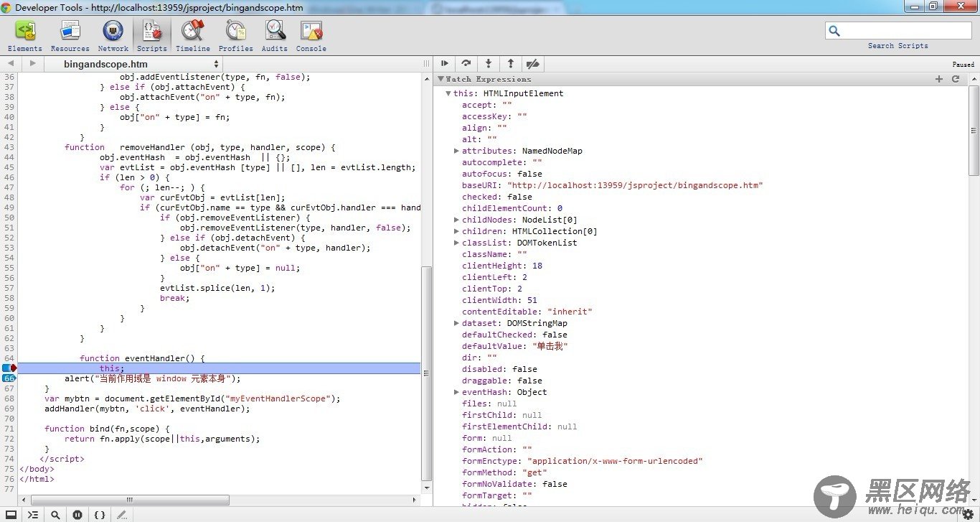This screenshot has height=522, width=980.
Task: Click the alert statement on line 66
Action: pyautogui.click(x=153, y=378)
